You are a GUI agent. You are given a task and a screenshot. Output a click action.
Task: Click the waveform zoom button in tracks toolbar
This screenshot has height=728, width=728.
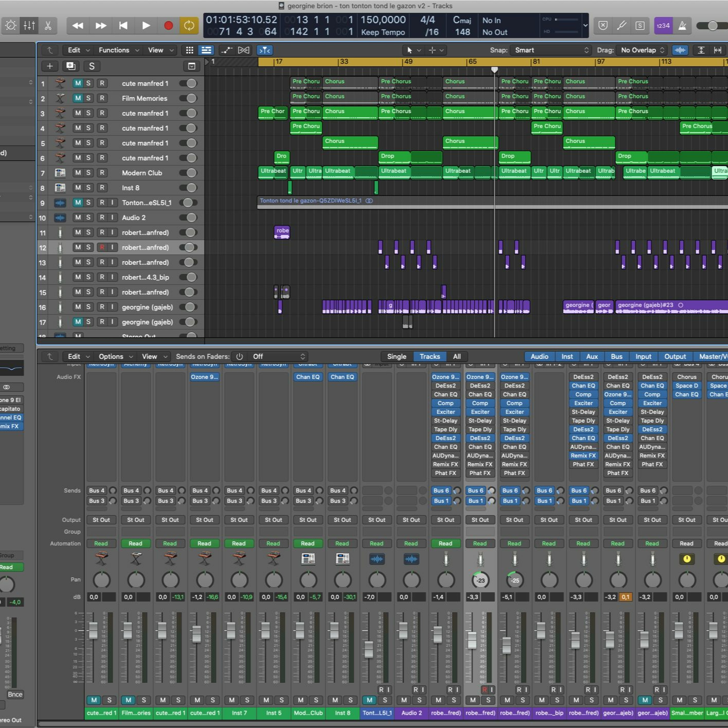[680, 50]
